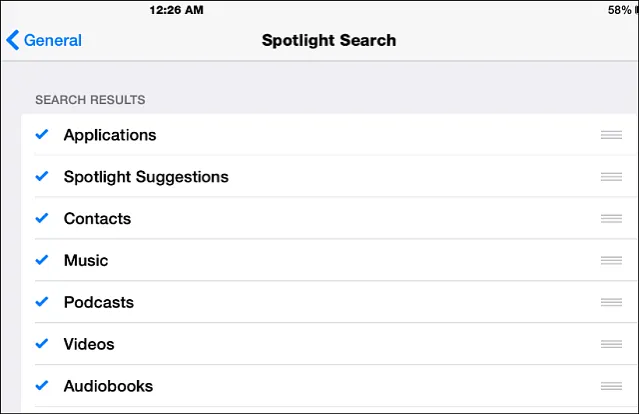This screenshot has height=414, width=639.
Task: Disable the Podcasts checkmark
Action: (x=41, y=302)
